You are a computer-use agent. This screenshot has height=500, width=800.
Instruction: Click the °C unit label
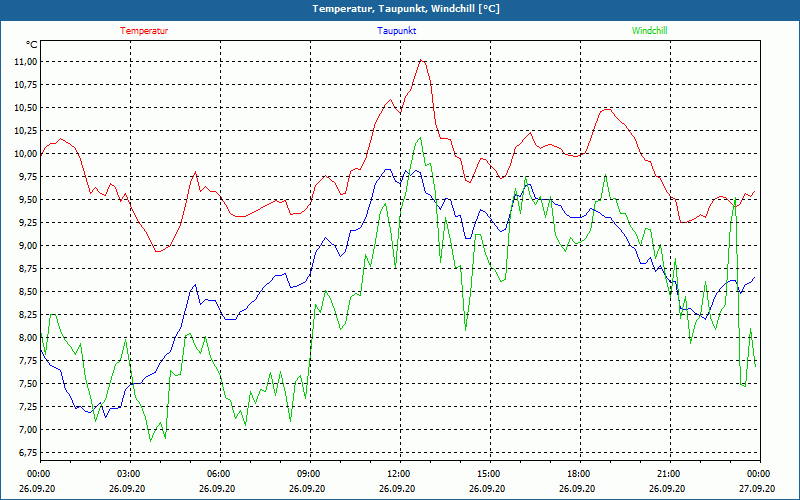click(32, 45)
